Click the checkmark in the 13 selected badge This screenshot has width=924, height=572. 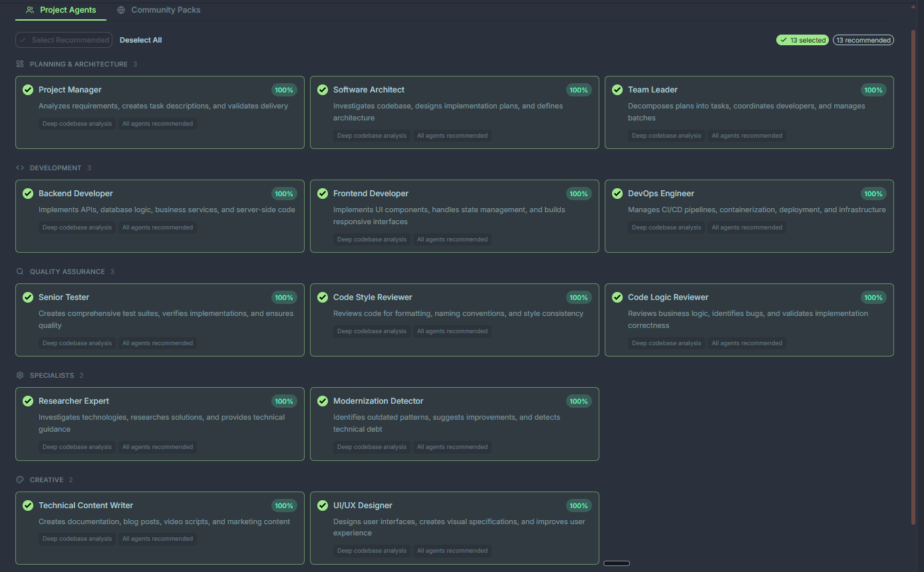783,40
